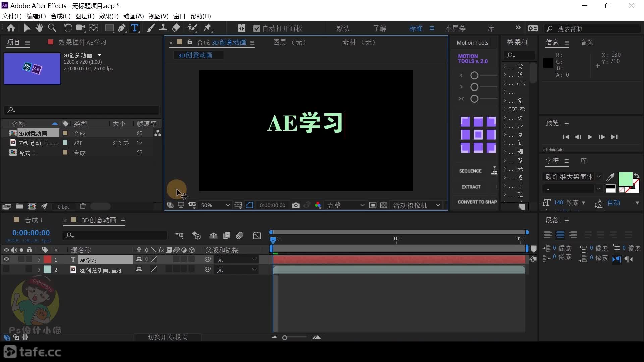Select the Home icon in toolbar

tap(11, 28)
